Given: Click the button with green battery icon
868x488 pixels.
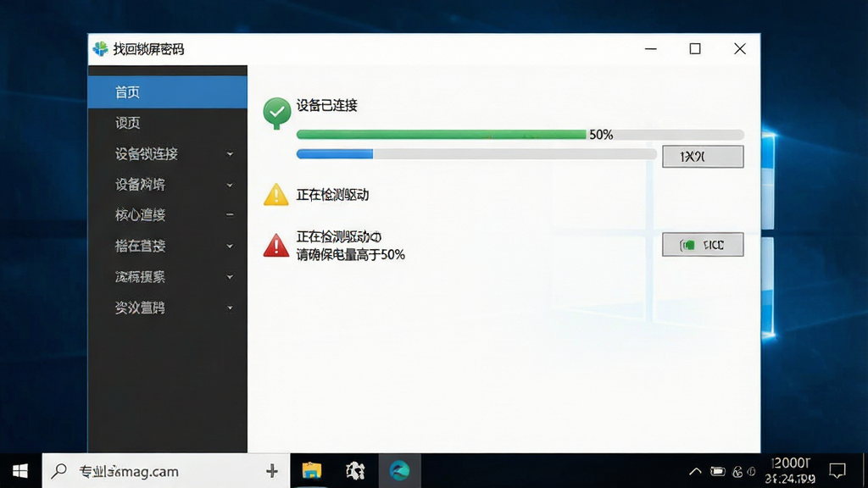Looking at the screenshot, I should point(703,245).
